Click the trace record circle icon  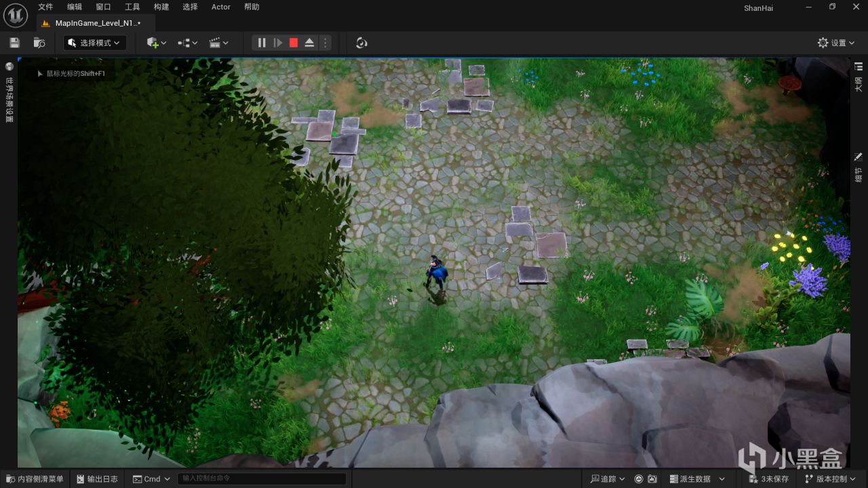tap(639, 479)
